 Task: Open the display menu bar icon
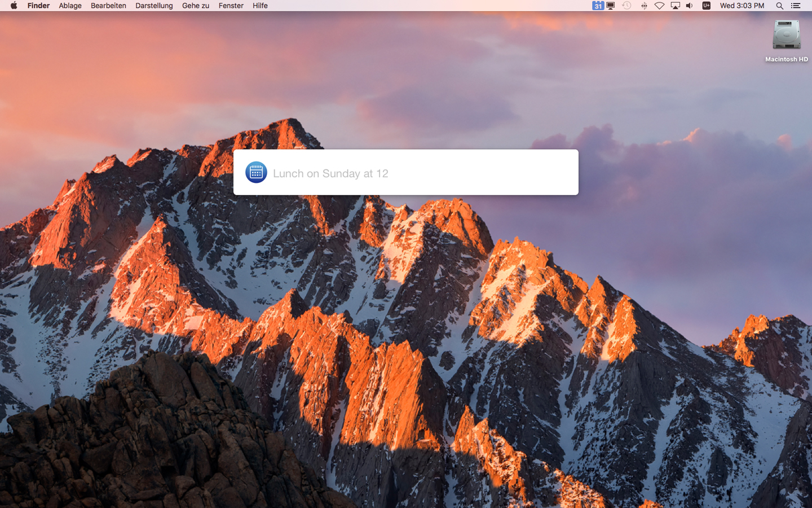[611, 6]
